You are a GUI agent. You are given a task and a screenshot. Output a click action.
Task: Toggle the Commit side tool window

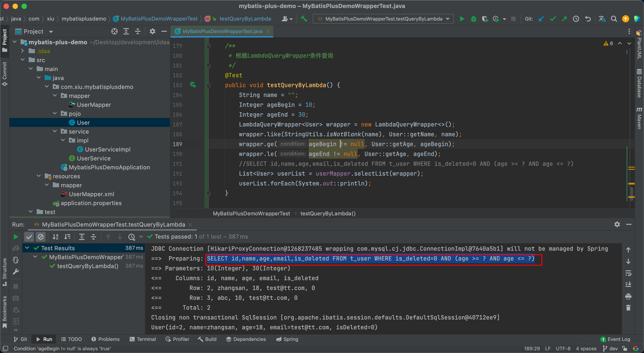pyautogui.click(x=4, y=74)
